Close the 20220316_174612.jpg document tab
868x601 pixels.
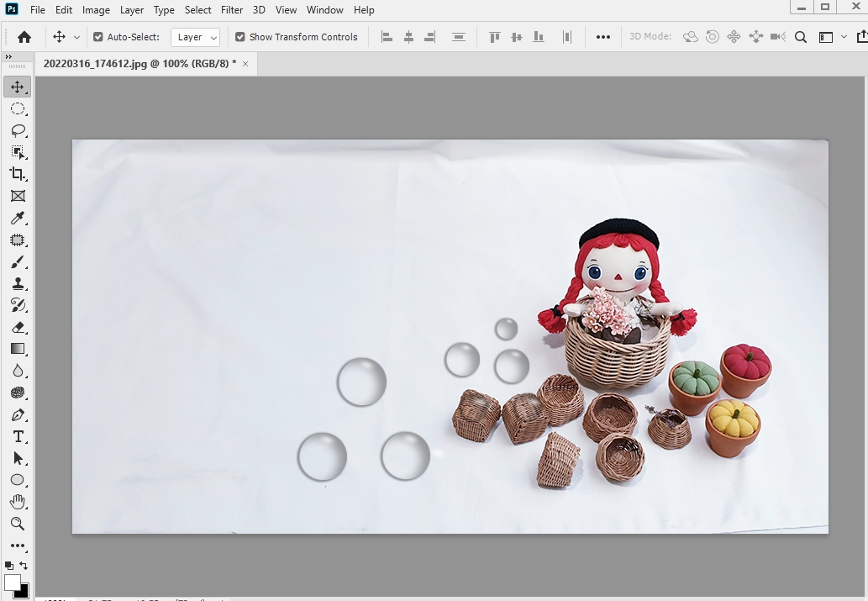pyautogui.click(x=245, y=64)
